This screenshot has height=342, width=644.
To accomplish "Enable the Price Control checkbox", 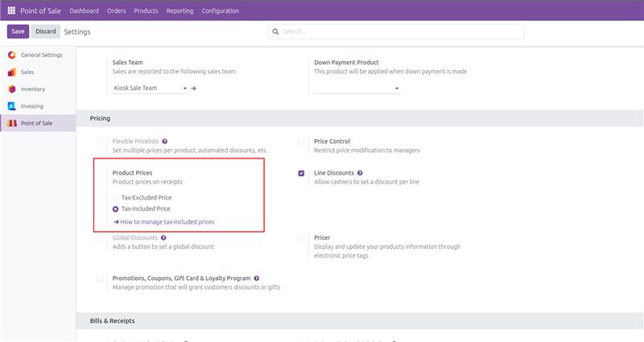I will click(x=301, y=142).
